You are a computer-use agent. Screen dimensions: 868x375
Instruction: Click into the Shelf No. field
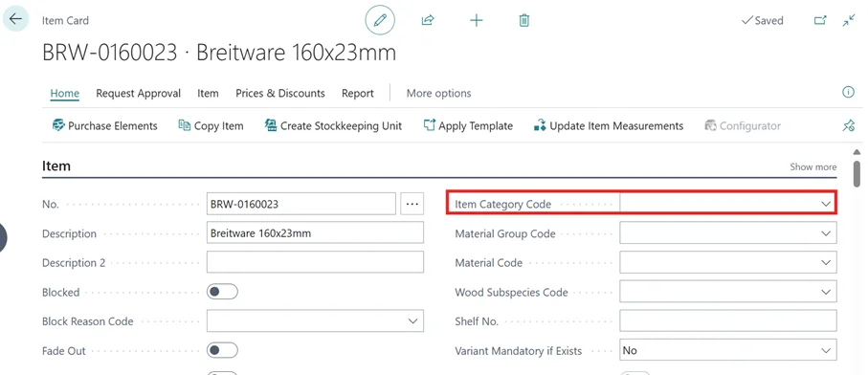tap(728, 320)
